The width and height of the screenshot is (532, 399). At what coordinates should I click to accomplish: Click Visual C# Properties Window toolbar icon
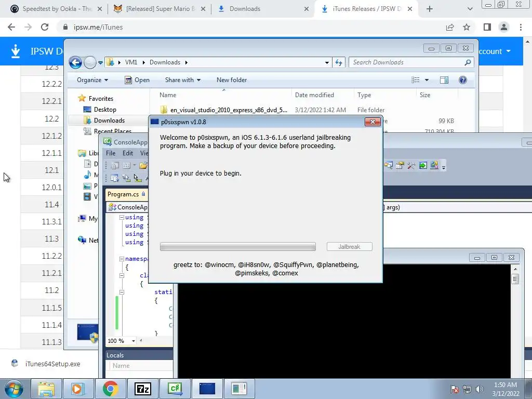400,166
